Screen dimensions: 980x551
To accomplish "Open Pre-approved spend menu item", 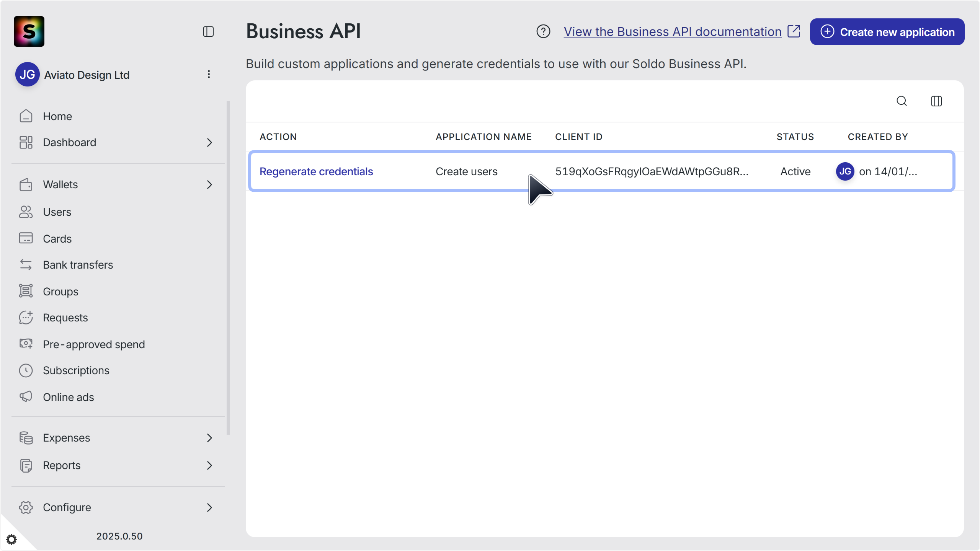I will [x=94, y=344].
